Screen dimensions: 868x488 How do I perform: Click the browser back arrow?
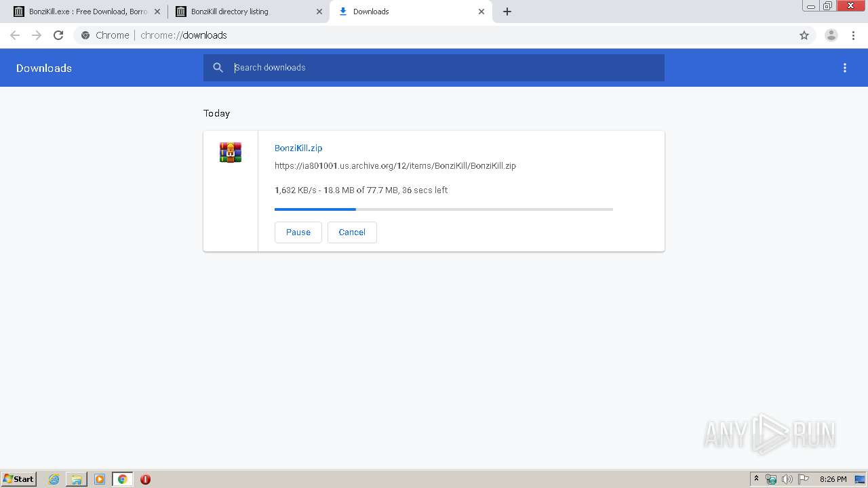coord(15,35)
